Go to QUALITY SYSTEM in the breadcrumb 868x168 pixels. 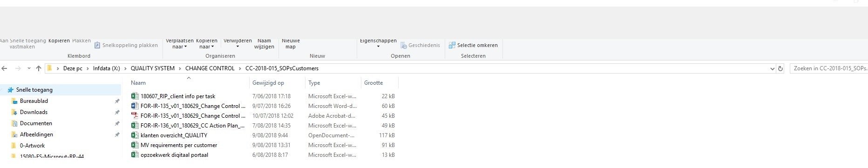coord(153,68)
